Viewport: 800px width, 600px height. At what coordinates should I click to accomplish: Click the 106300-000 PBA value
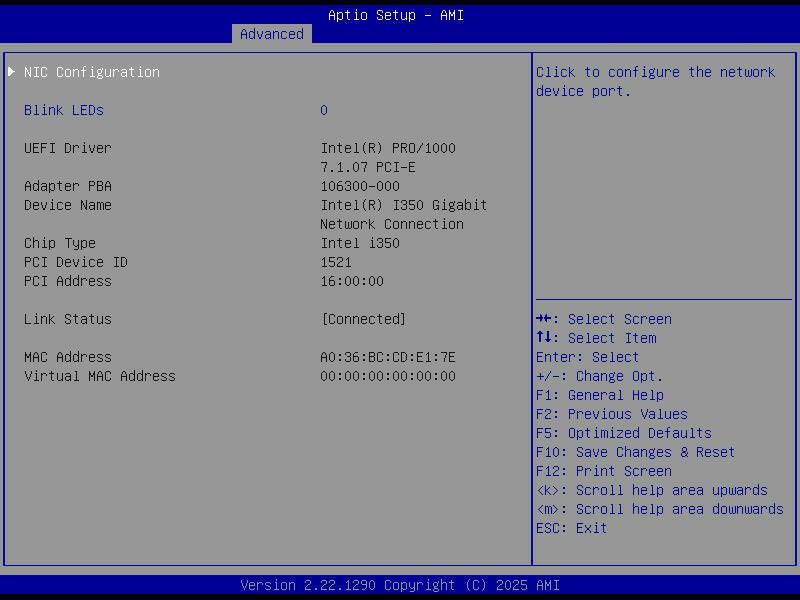pos(360,186)
